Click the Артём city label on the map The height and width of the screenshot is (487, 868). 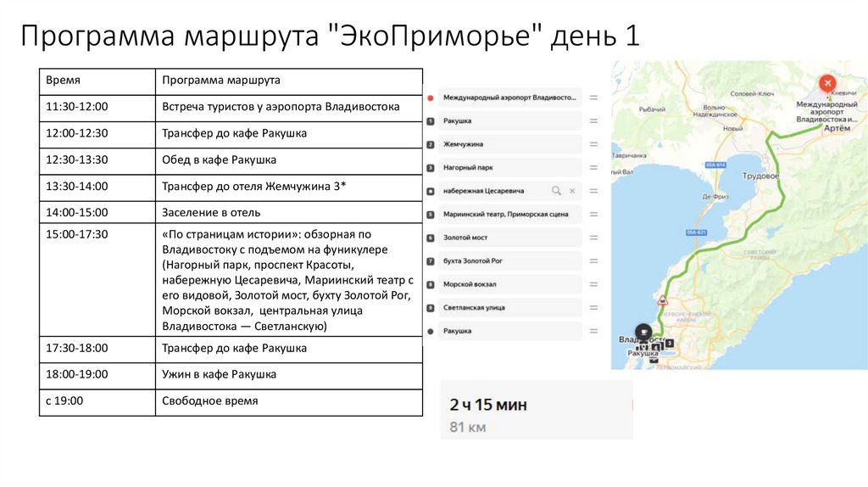837,128
